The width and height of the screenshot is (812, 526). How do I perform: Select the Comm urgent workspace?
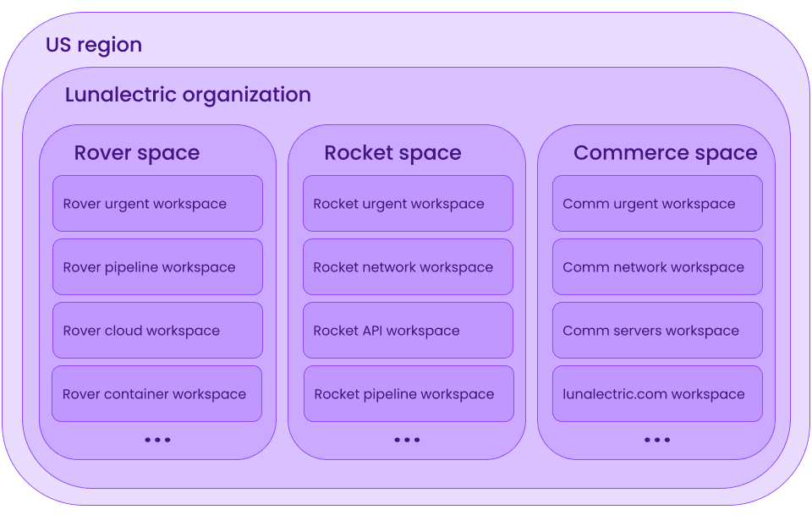point(657,203)
